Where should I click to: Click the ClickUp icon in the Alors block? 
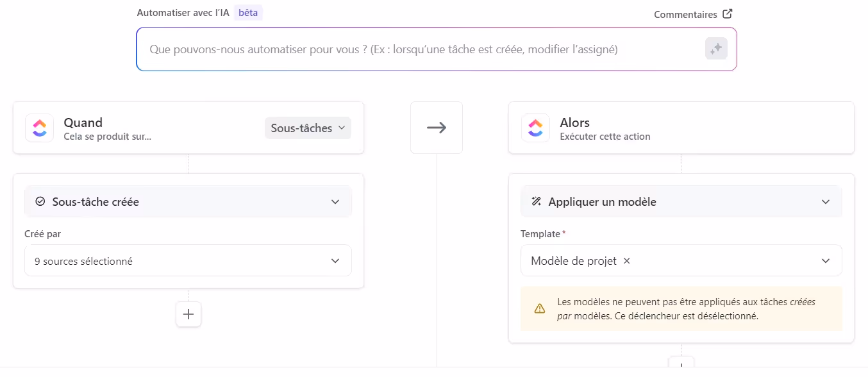535,128
